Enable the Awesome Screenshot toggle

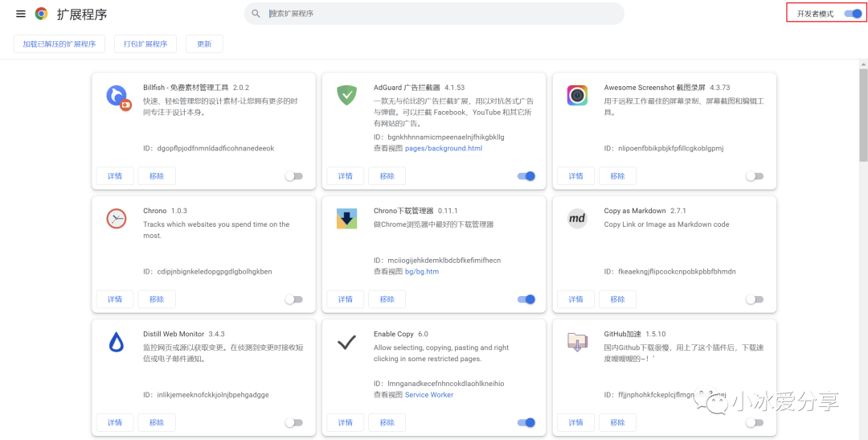pyautogui.click(x=755, y=176)
